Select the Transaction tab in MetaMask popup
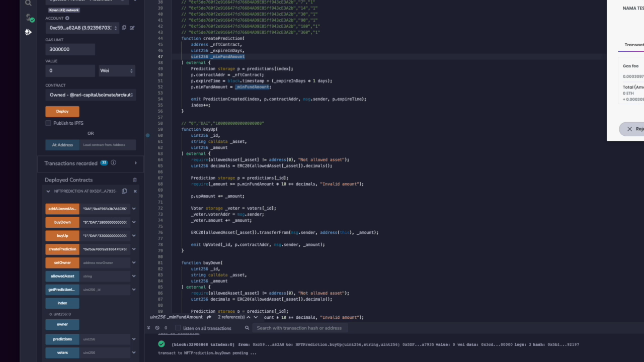Image resolution: width=644 pixels, height=362 pixels. pyautogui.click(x=633, y=45)
